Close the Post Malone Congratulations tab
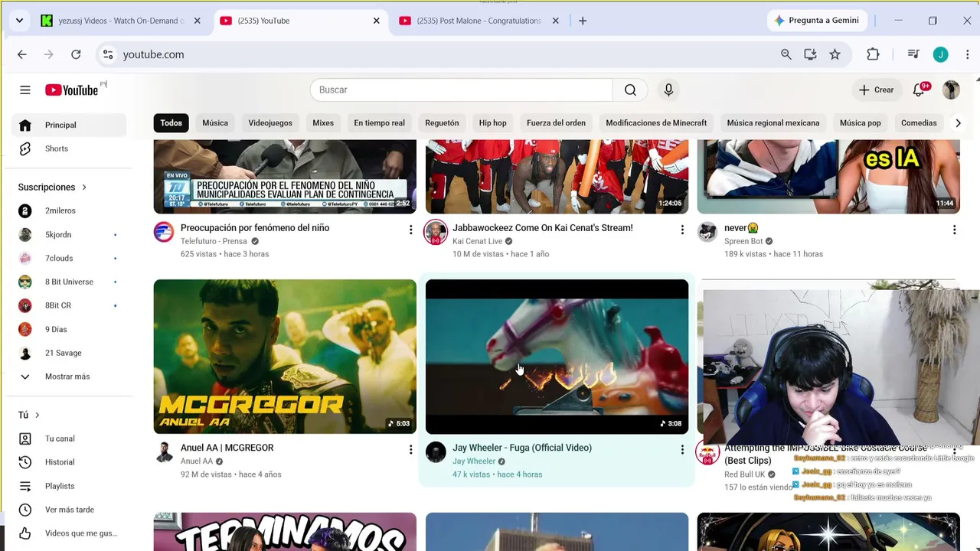 [x=556, y=21]
